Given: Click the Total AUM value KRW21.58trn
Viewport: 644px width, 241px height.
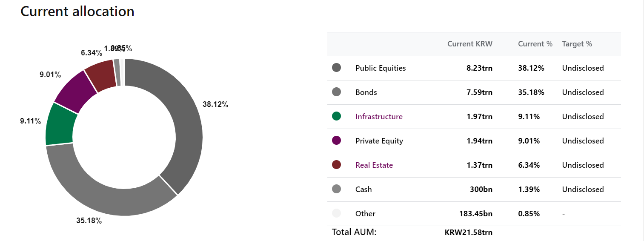Looking at the screenshot, I should 468,232.
